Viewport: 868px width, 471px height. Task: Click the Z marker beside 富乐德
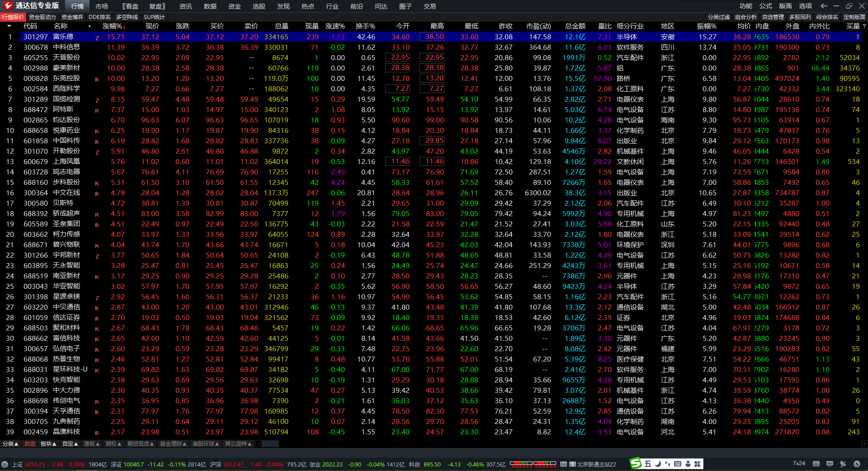97,38
